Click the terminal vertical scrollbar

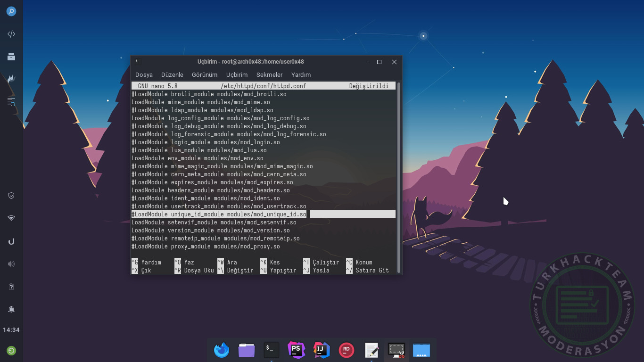click(x=399, y=178)
